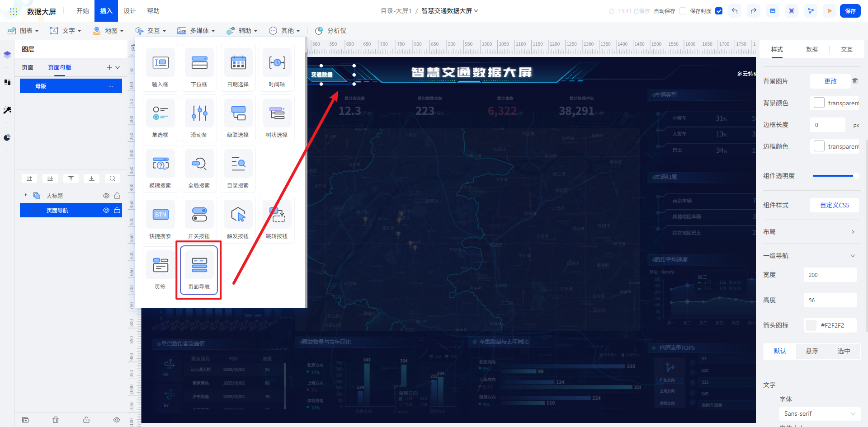868x427 pixels.
Task: Toggle the 自动保存 auto-save checkbox
Action: pyautogui.click(x=683, y=11)
